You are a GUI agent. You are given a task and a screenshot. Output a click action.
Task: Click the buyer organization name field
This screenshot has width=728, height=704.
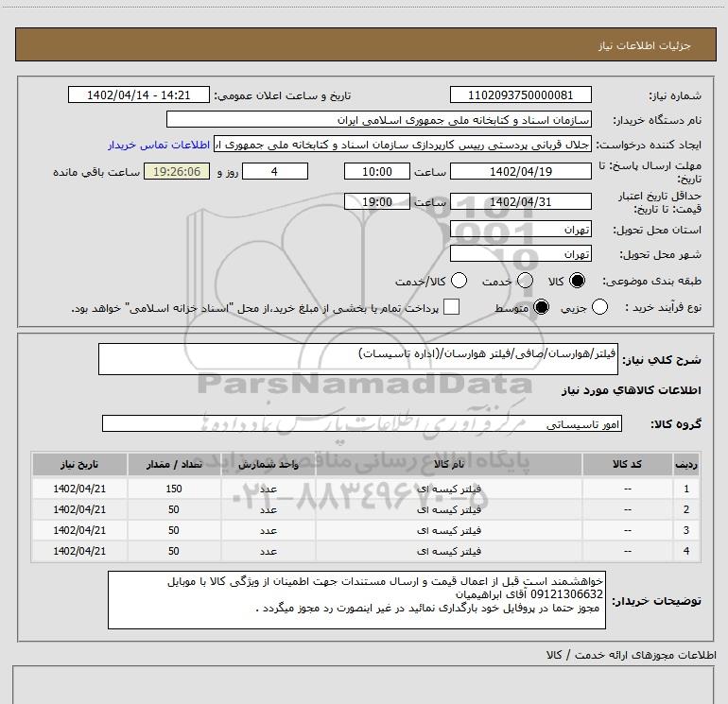[x=379, y=120]
